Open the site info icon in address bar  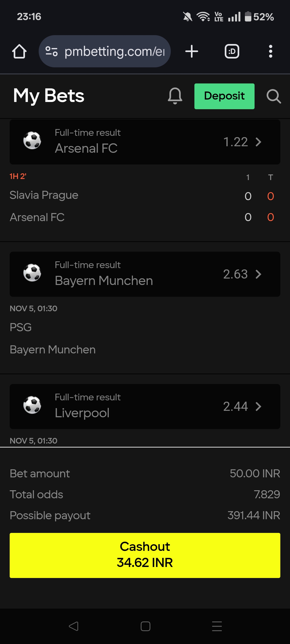52,51
